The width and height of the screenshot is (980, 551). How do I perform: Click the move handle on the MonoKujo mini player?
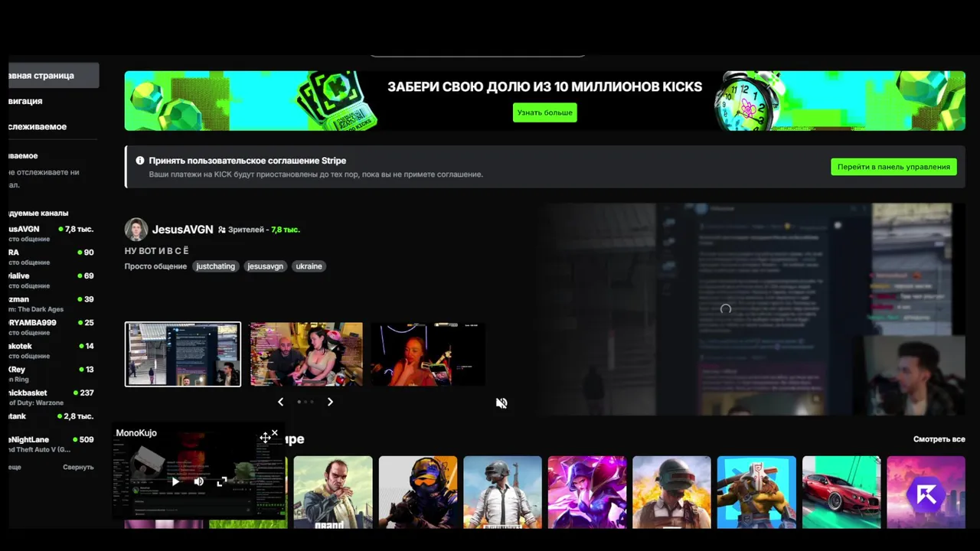point(265,437)
